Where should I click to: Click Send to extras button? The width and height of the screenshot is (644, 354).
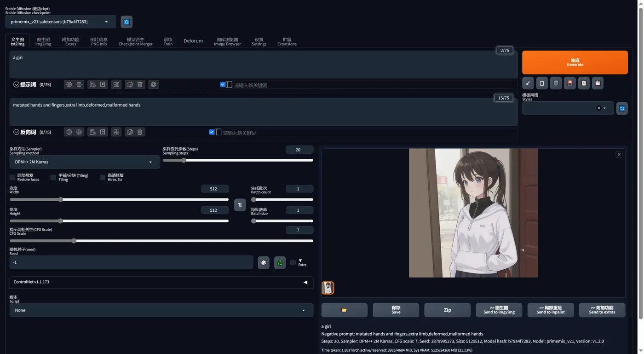pyautogui.click(x=602, y=310)
